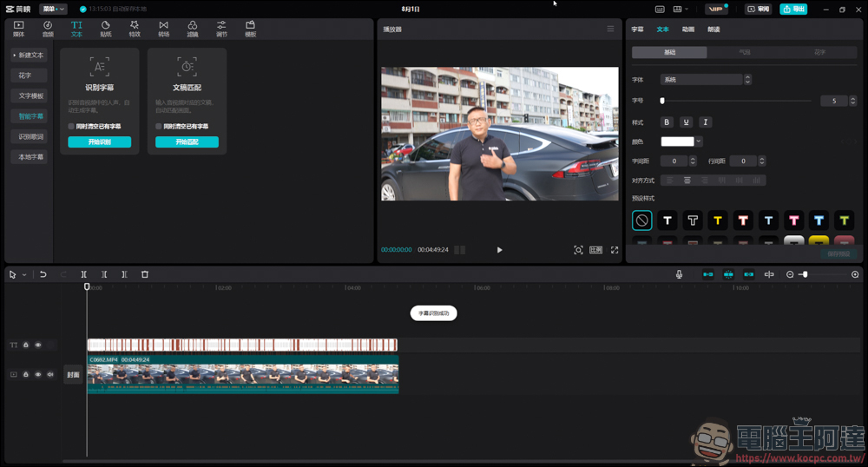Check 同时清空已有字幕 under 文稿匹配

click(159, 127)
